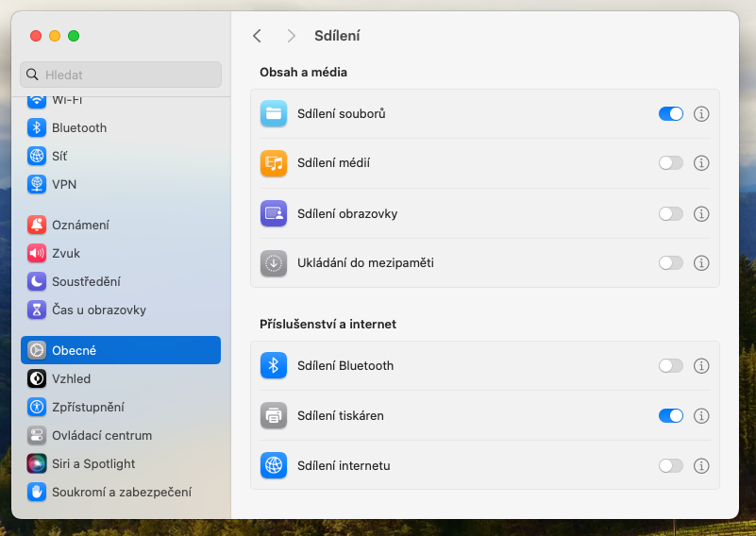
Task: Click the Sdílení souborů folder icon
Action: (x=274, y=113)
